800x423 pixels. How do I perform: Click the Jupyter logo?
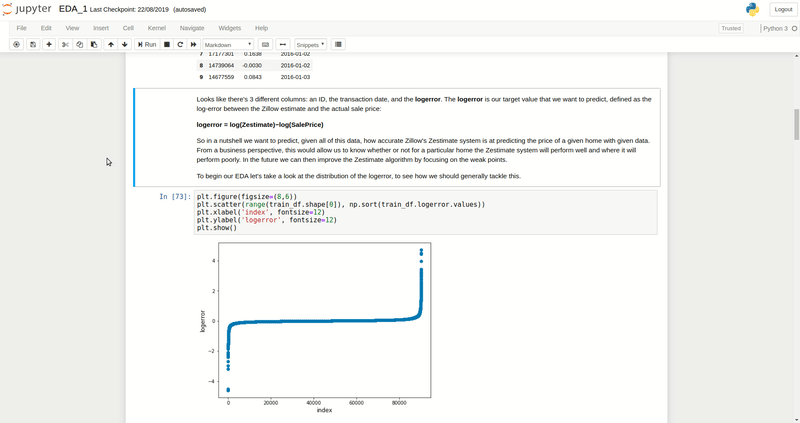(x=27, y=9)
